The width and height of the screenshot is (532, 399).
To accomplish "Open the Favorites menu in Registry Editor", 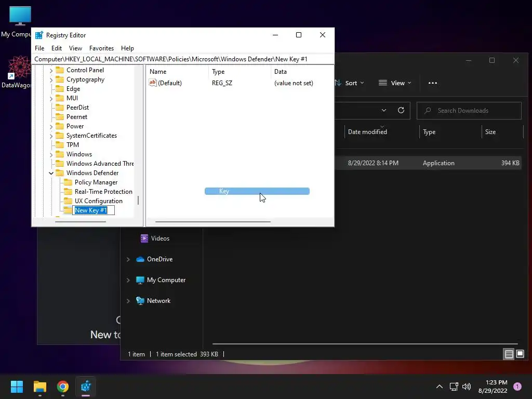I will (x=101, y=48).
